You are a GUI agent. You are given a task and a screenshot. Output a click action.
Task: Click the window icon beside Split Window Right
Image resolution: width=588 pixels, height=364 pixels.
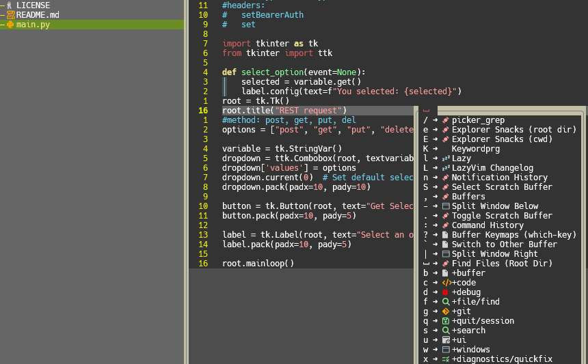446,254
